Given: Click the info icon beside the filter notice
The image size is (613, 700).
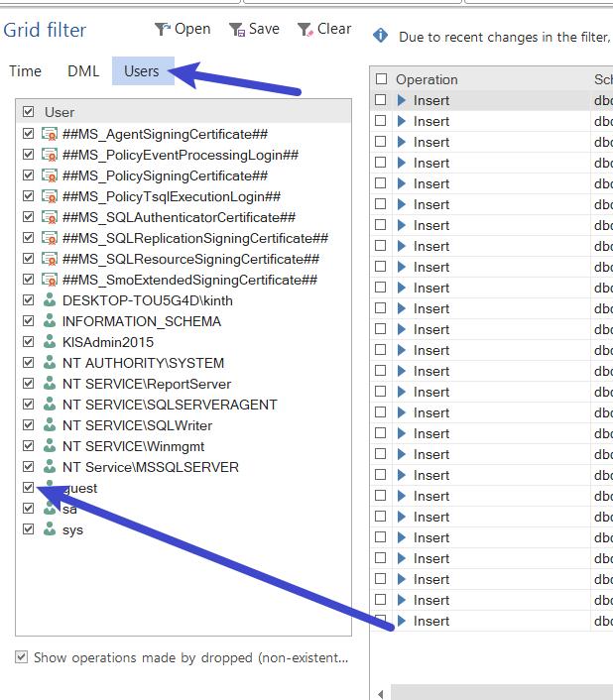Looking at the screenshot, I should click(380, 36).
